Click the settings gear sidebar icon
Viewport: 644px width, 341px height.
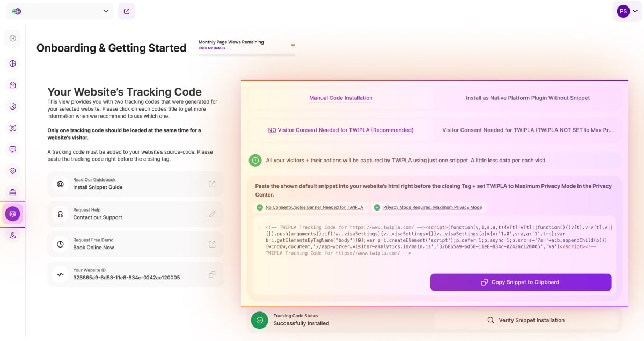point(13,214)
